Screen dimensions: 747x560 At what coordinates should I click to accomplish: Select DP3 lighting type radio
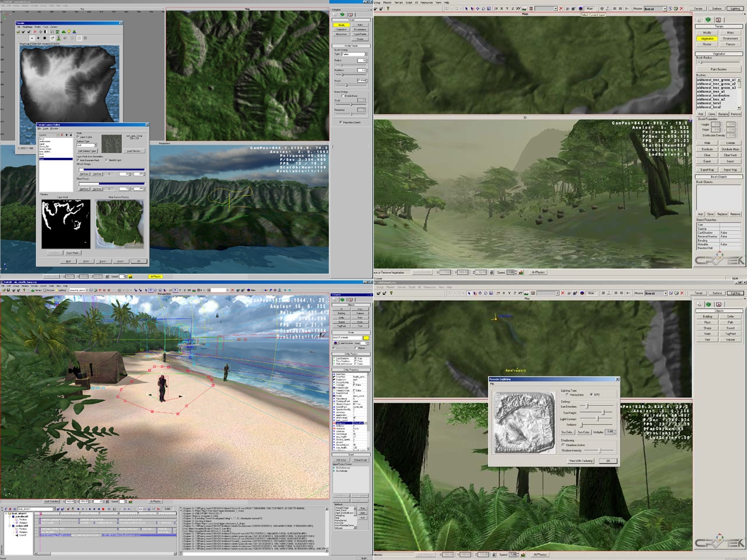pos(591,395)
